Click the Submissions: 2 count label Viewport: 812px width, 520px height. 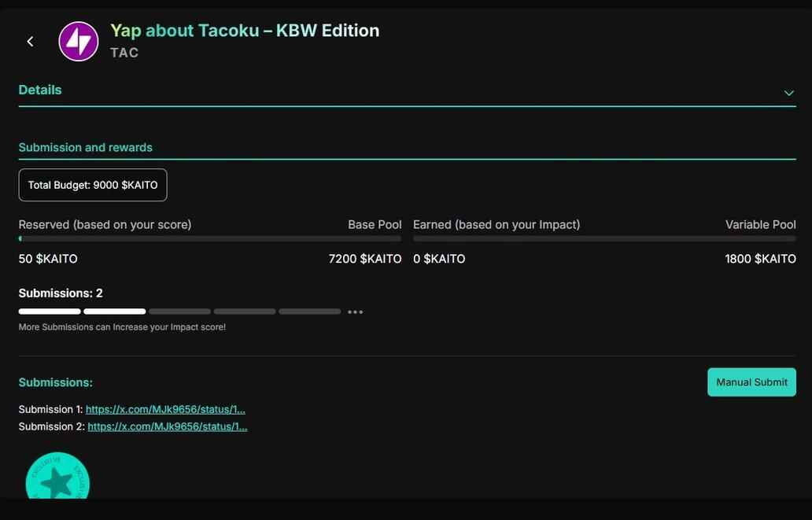[61, 293]
